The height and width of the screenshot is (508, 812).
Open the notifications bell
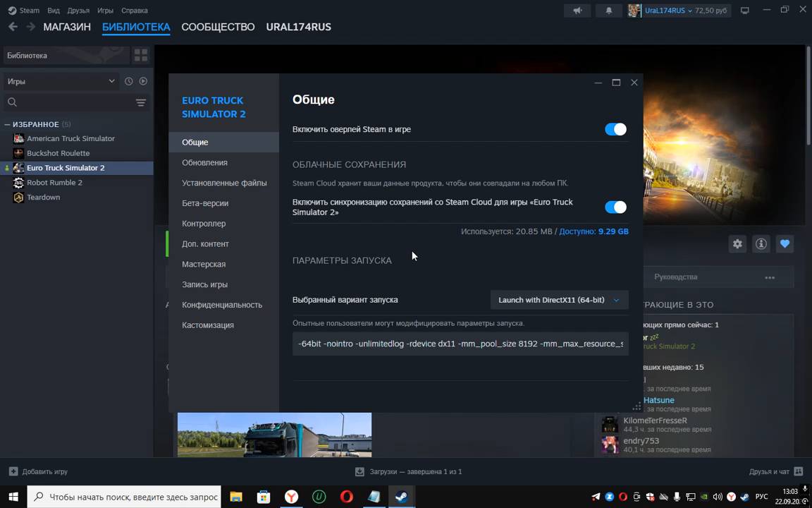pos(609,11)
